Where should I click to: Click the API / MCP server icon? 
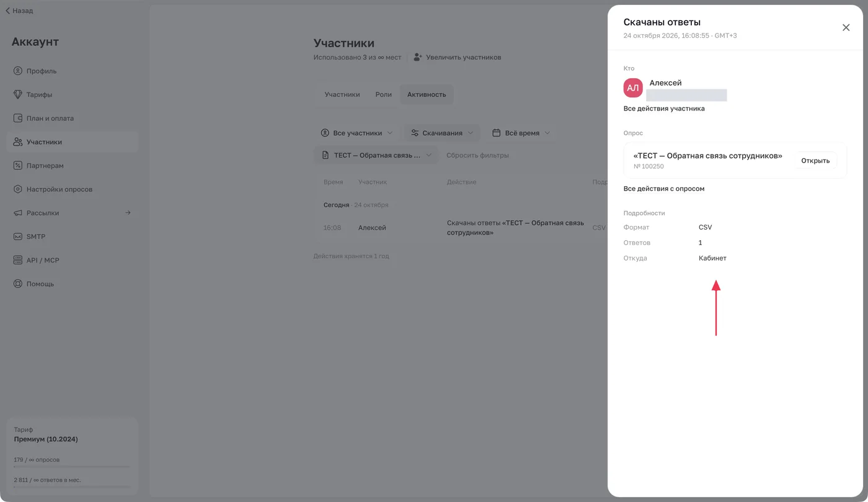tap(18, 260)
